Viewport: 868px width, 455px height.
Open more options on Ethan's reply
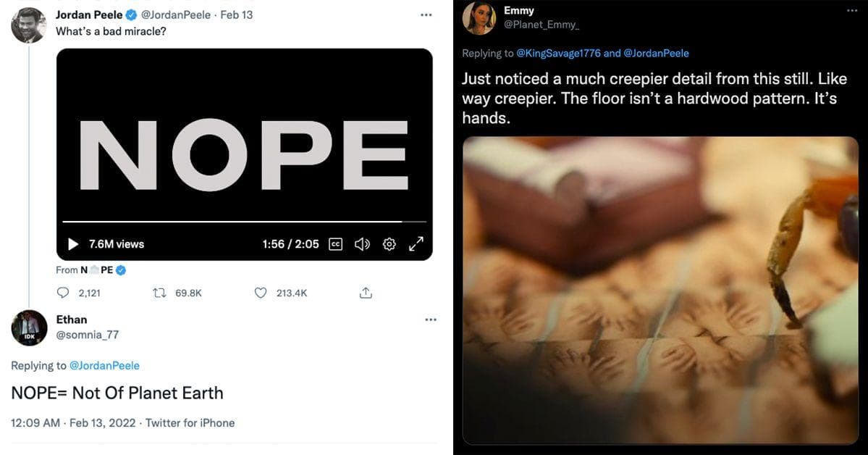pos(431,320)
